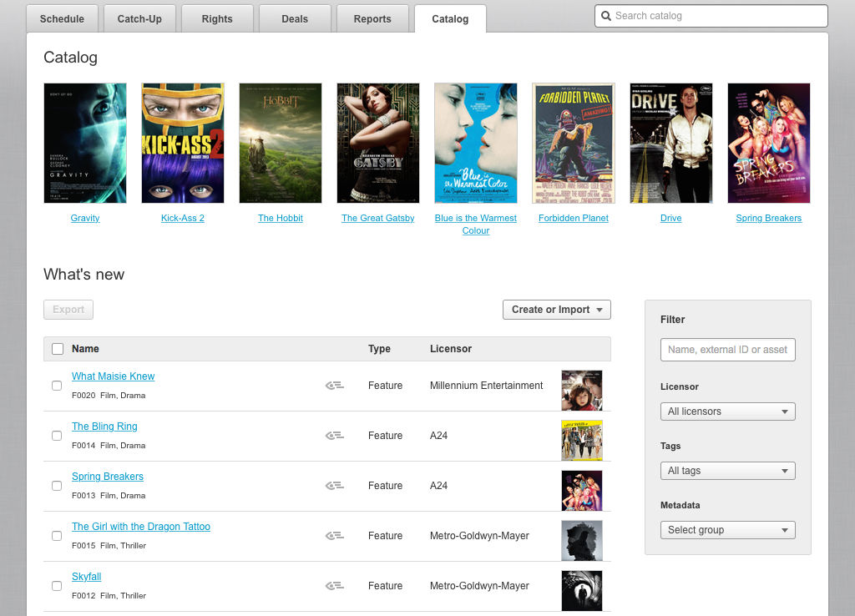
Task: Click the large Spring Breakers poster
Action: 769,144
